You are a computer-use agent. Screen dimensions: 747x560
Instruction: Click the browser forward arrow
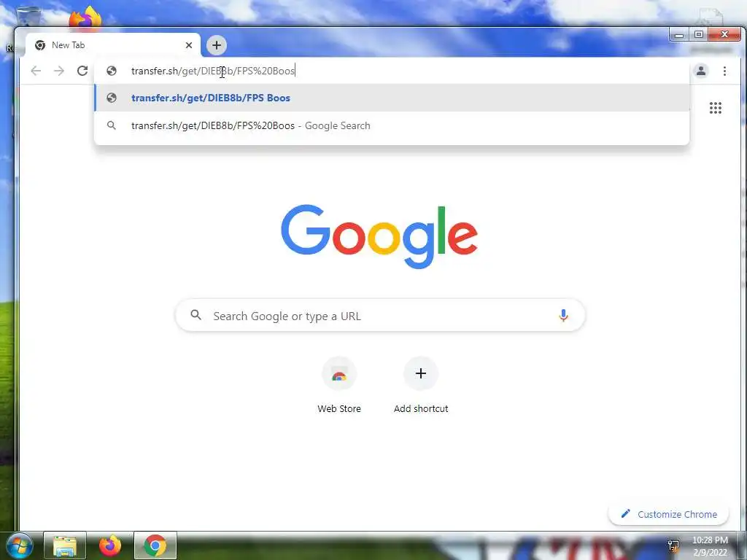pos(59,71)
